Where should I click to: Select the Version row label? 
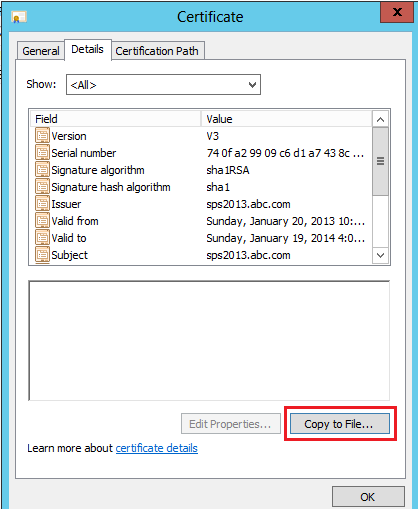pos(69,136)
